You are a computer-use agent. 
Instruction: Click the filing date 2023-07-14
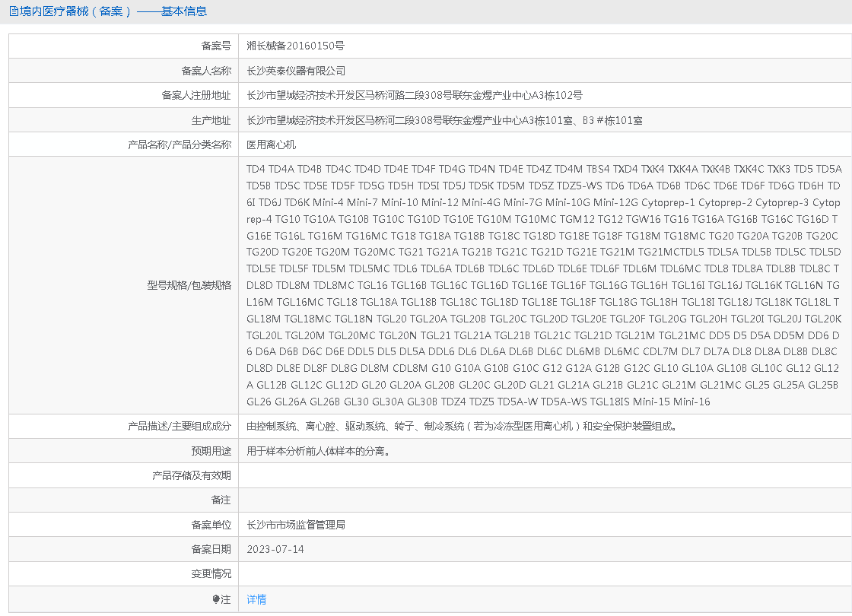point(275,549)
